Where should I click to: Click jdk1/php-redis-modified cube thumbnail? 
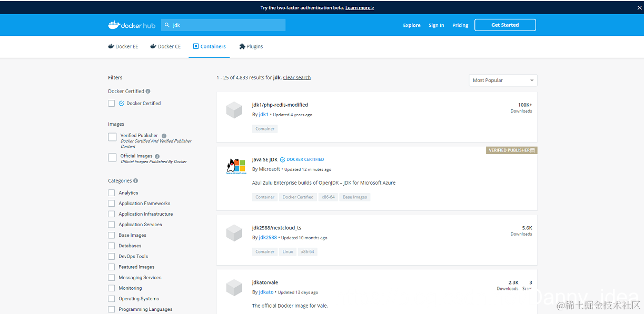234,110
